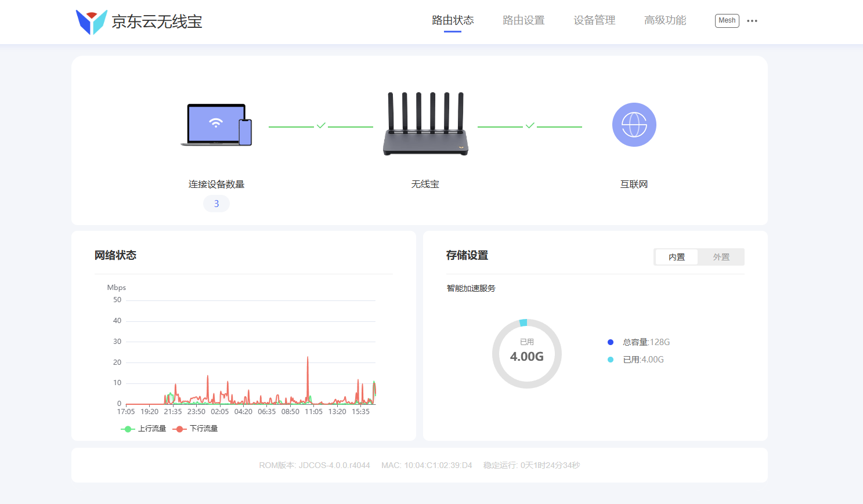Click the laptop and phone connected devices icon

tap(216, 125)
